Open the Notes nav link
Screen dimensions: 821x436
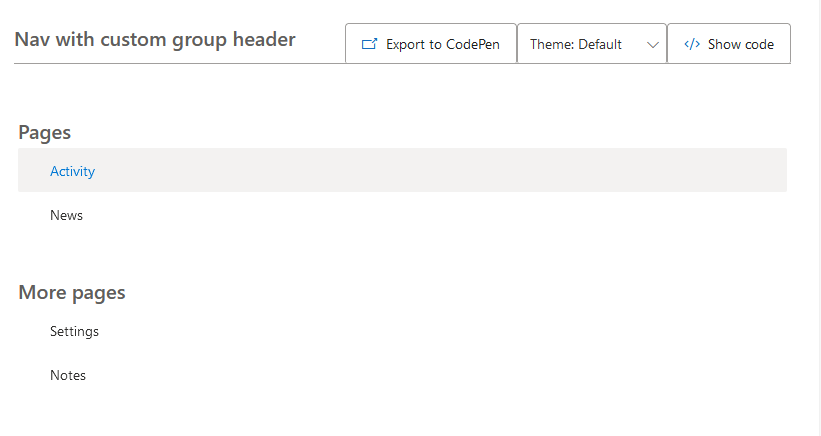402,375
